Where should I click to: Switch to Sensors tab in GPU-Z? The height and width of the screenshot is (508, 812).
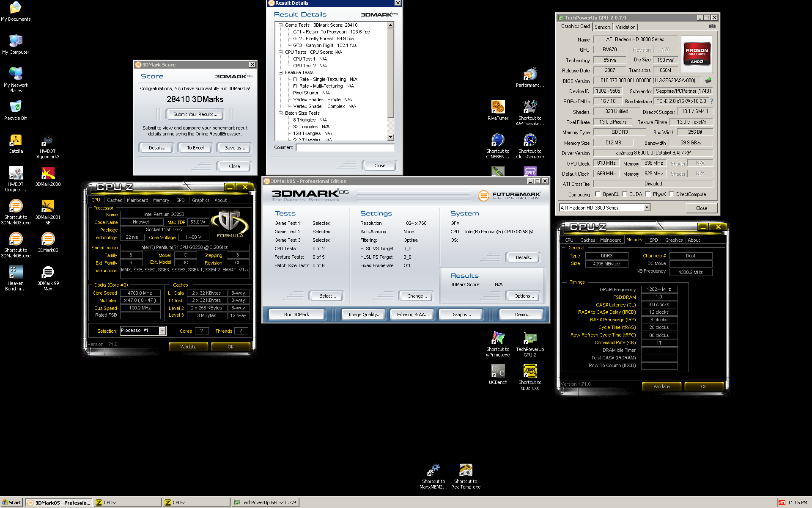pyautogui.click(x=603, y=27)
